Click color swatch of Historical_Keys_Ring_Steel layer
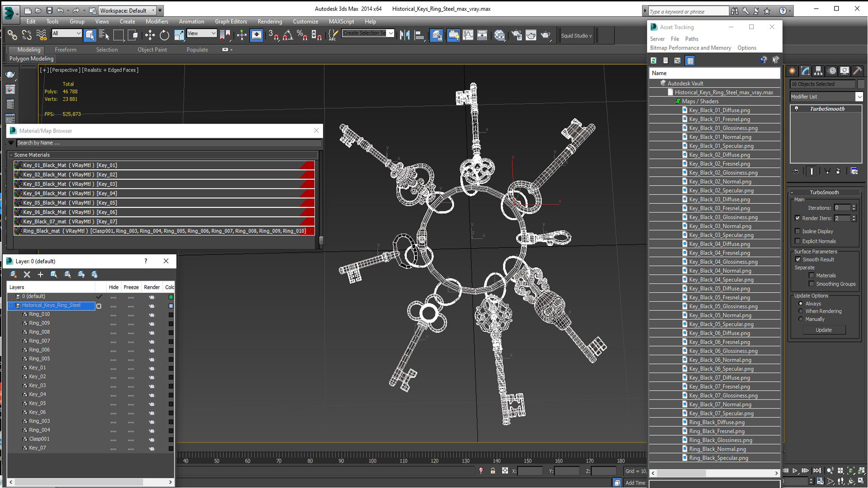The image size is (868, 488). tap(171, 306)
